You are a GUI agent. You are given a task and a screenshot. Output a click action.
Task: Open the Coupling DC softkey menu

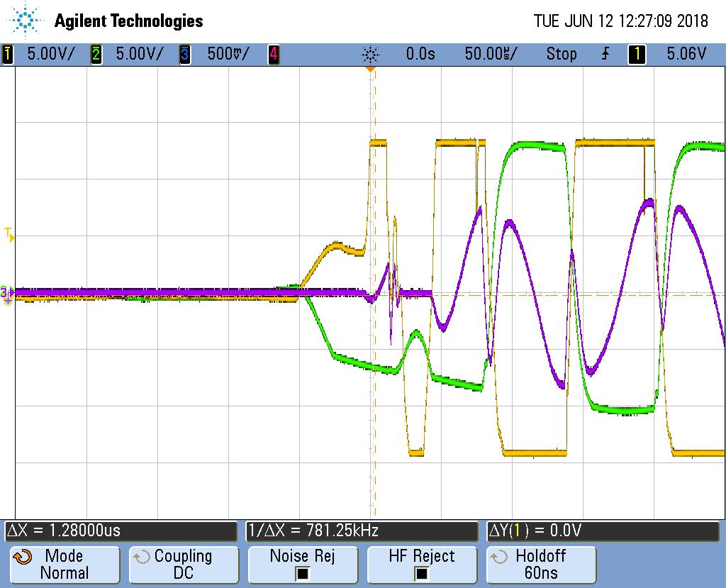pos(184,565)
